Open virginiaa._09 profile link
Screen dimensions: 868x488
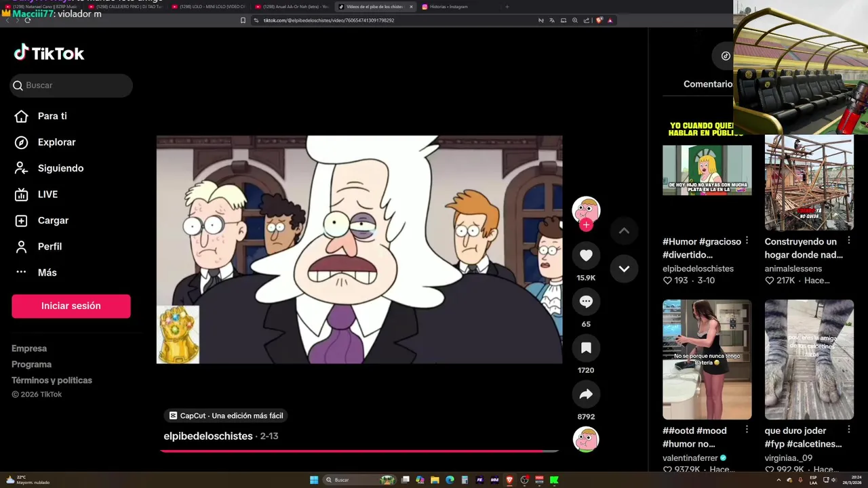click(788, 458)
